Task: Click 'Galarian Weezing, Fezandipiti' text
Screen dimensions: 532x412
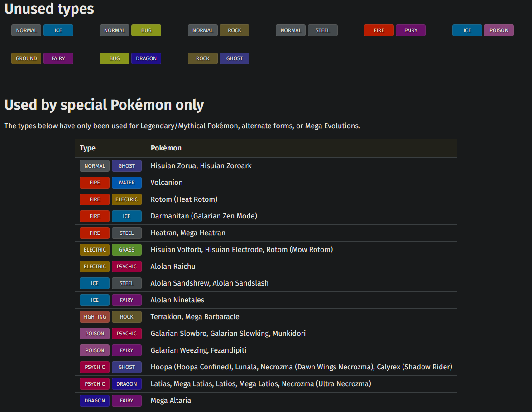Action: coord(198,350)
